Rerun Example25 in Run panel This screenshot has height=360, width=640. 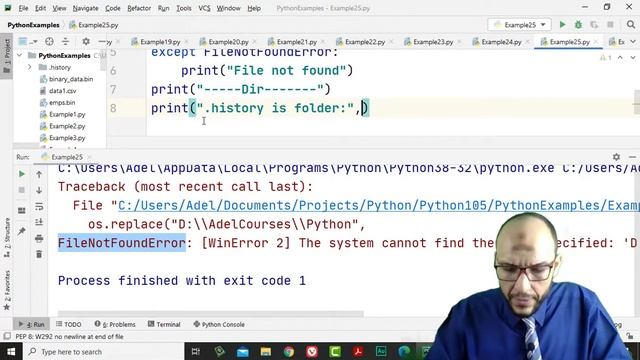click(22, 174)
